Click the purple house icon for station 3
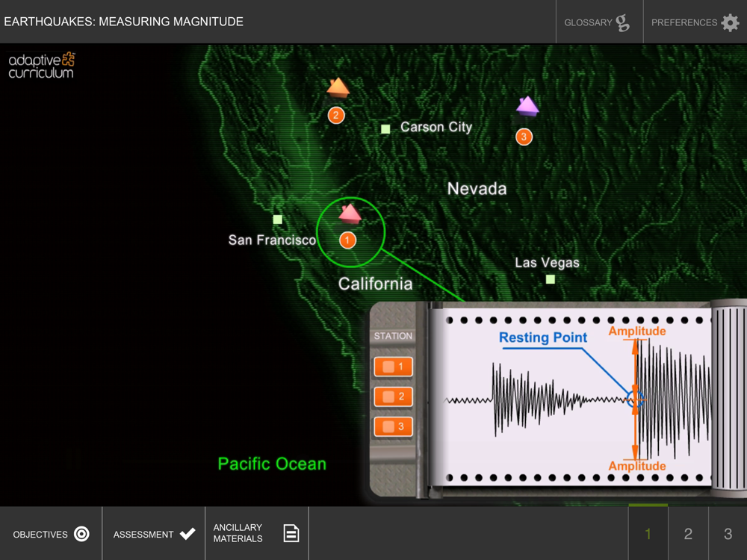 (527, 106)
